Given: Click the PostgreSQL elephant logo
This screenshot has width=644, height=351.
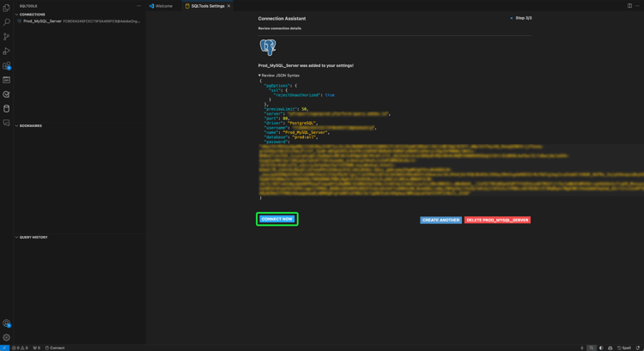Looking at the screenshot, I should 268,47.
